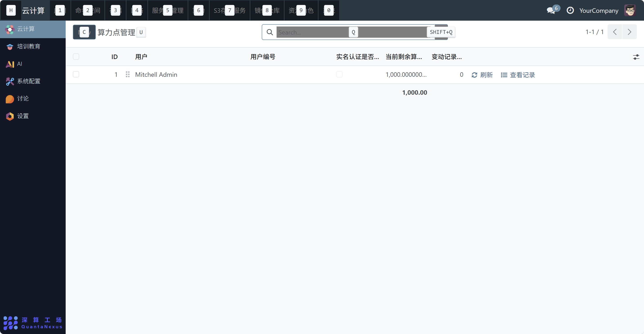The height and width of the screenshot is (334, 644).
Task: Toggle 实名认证 checkbox for Mitchell Admin
Action: [339, 74]
